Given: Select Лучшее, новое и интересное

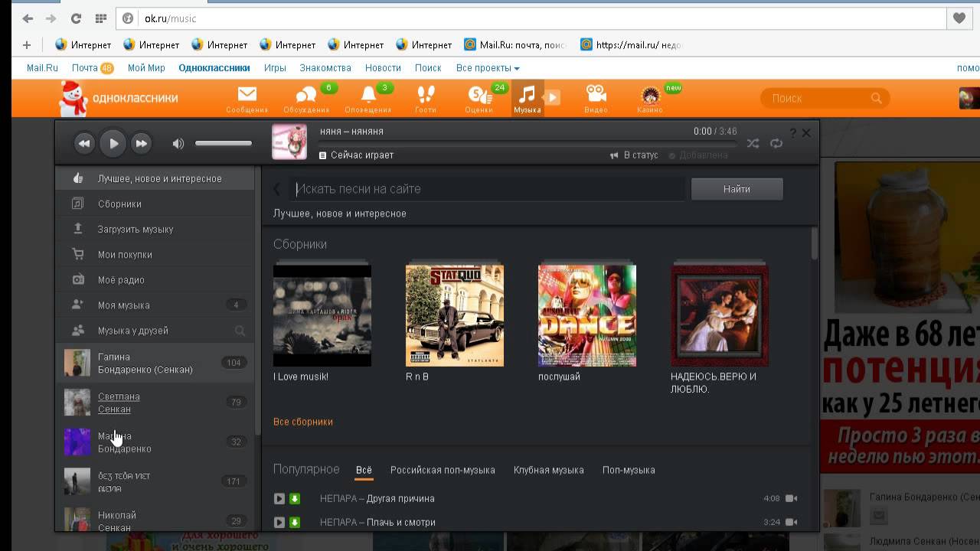Looking at the screenshot, I should click(x=155, y=178).
